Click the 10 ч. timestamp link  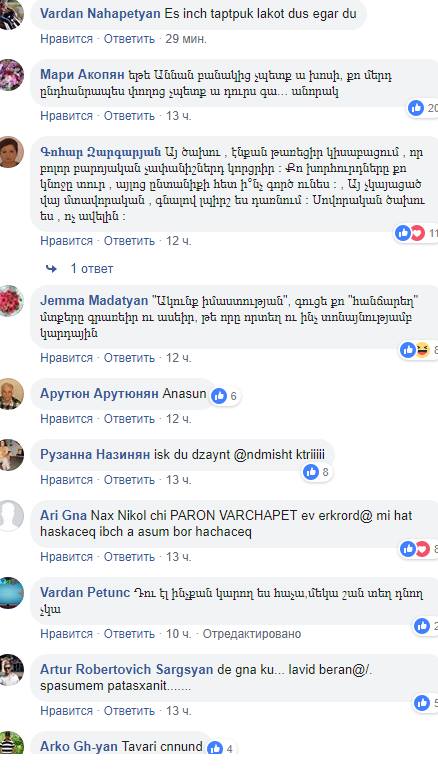pos(179,634)
